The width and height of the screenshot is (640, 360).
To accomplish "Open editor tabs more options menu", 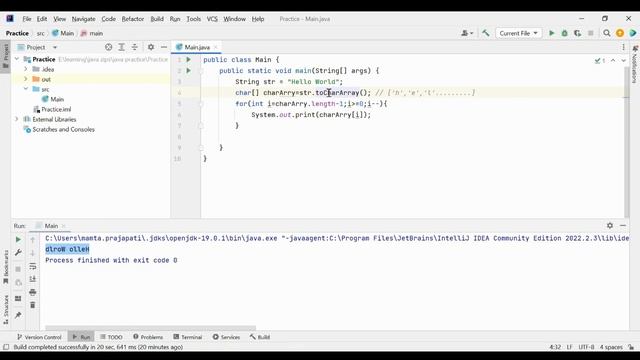I will click(x=623, y=47).
